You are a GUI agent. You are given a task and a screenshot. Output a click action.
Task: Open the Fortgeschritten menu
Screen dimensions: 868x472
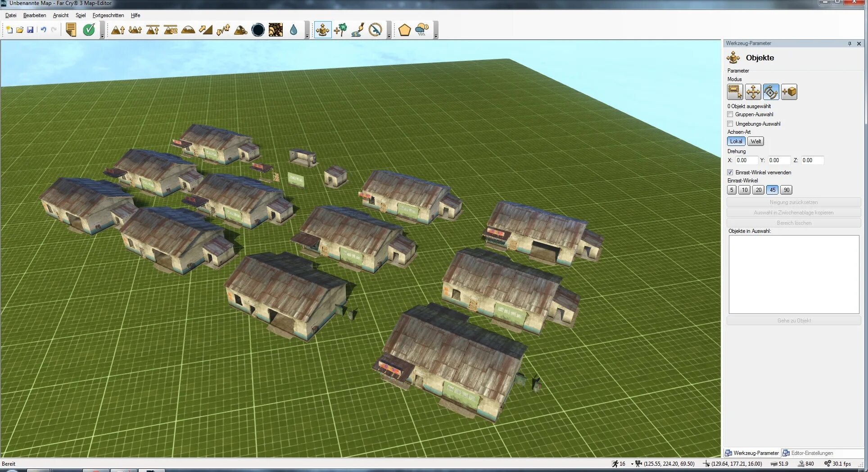108,15
